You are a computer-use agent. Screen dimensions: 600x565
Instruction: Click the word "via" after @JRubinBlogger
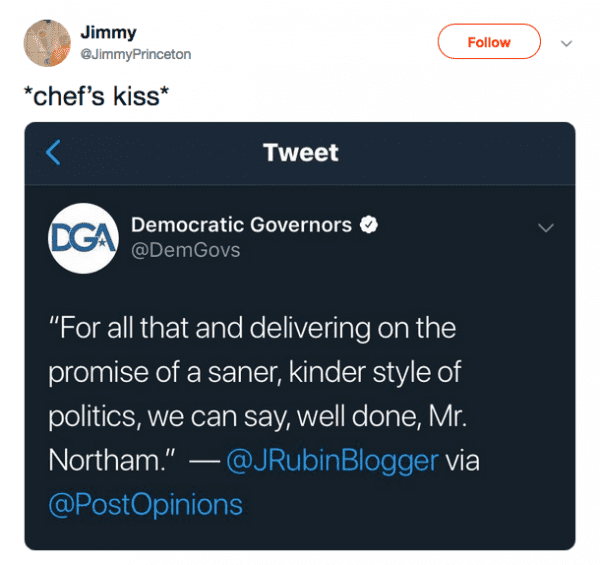tap(463, 460)
